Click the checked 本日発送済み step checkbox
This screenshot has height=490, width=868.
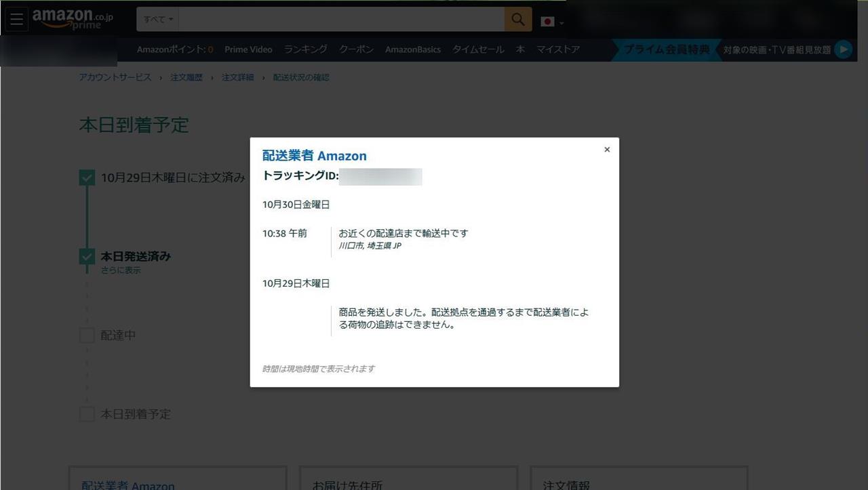coord(87,257)
